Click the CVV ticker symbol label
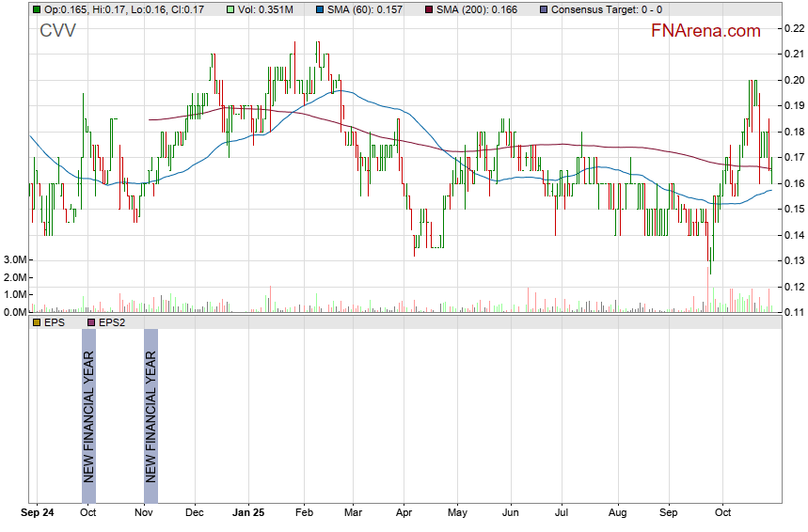The image size is (808, 532). [x=57, y=31]
